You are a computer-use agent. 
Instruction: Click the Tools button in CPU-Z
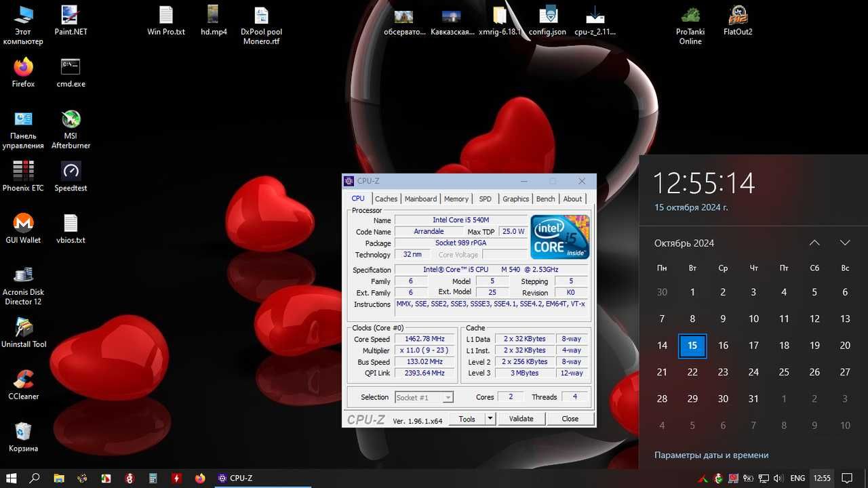point(467,419)
